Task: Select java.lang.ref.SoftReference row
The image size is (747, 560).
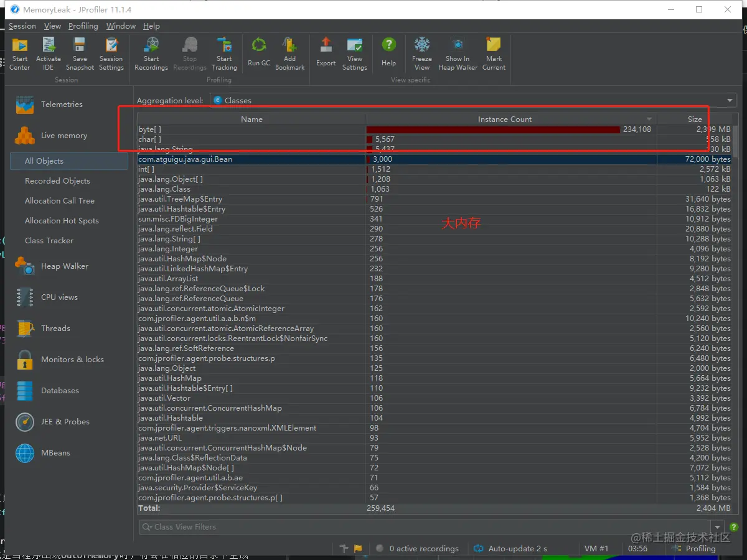Action: (434, 348)
